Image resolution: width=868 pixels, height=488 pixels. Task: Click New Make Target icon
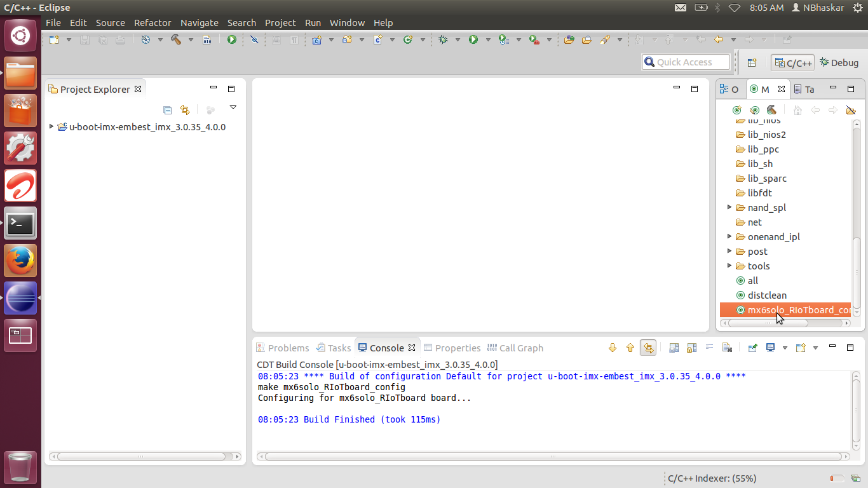tap(737, 110)
